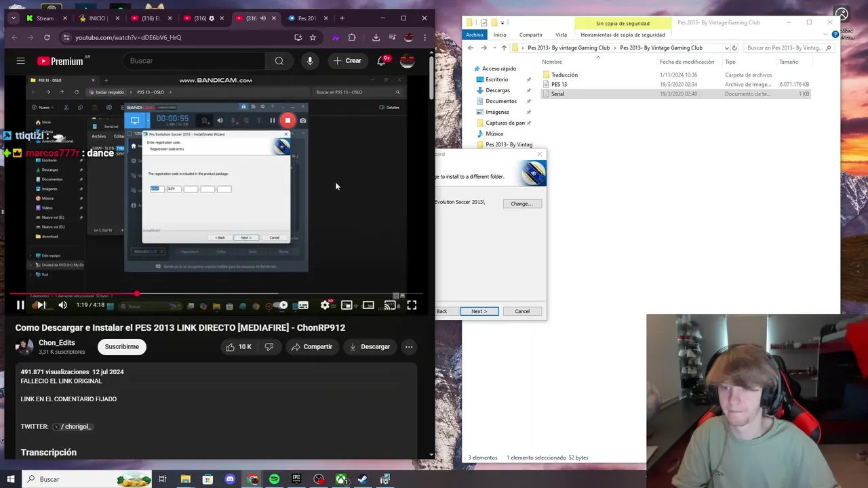Open a new browser tab

(x=342, y=18)
